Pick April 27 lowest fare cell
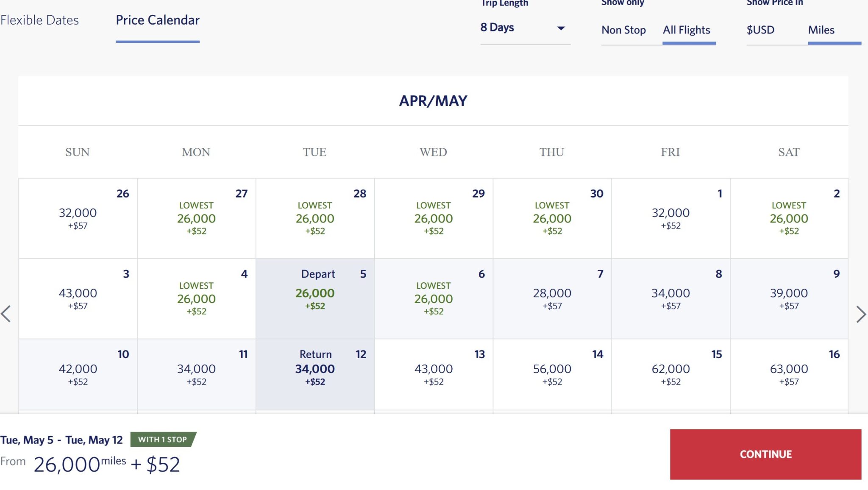Image resolution: width=868 pixels, height=490 pixels. click(196, 218)
